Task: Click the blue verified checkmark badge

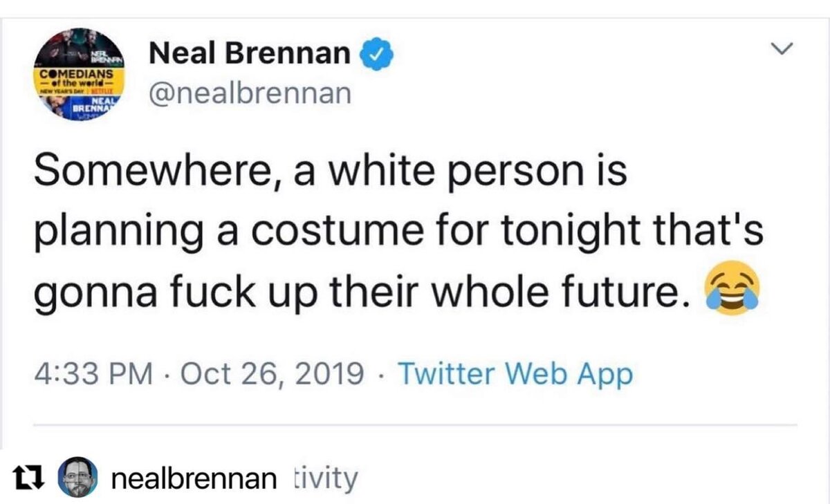Action: click(377, 56)
